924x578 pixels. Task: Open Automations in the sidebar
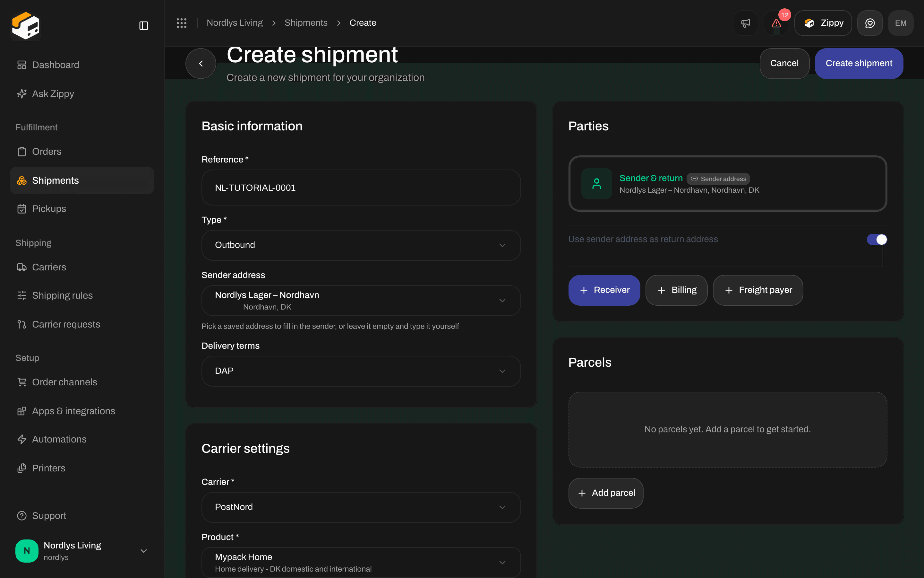tap(82, 439)
